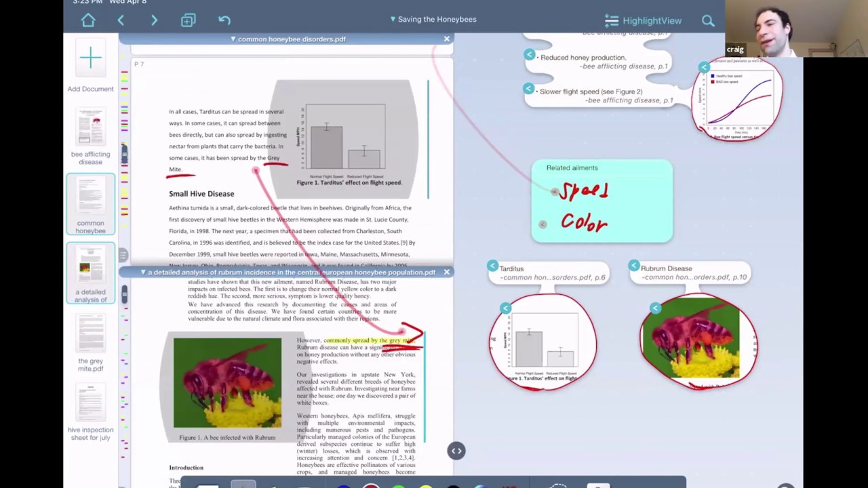Navigate forward with the right arrow

[154, 20]
